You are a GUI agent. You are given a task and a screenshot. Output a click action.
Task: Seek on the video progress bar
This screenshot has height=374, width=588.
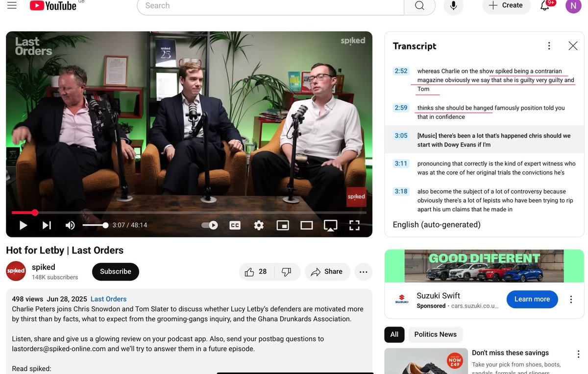pos(189,212)
